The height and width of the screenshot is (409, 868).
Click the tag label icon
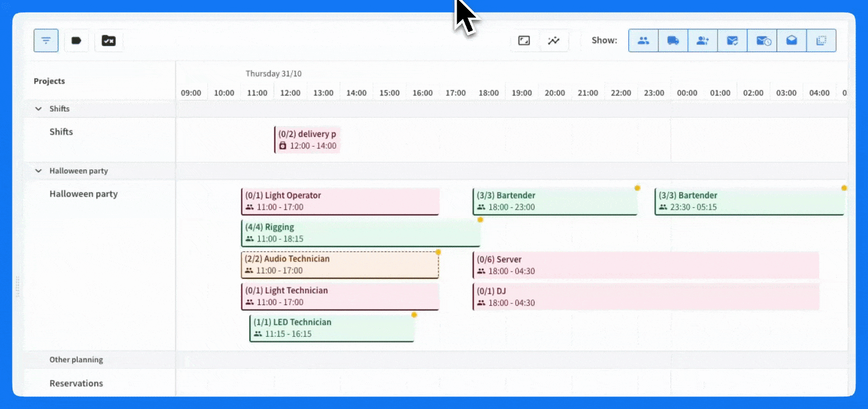coord(76,41)
